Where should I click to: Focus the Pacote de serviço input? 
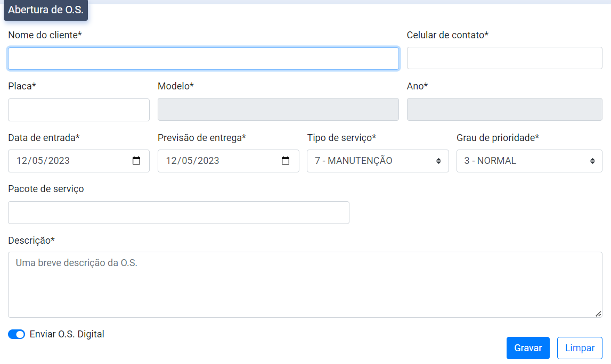click(x=178, y=212)
